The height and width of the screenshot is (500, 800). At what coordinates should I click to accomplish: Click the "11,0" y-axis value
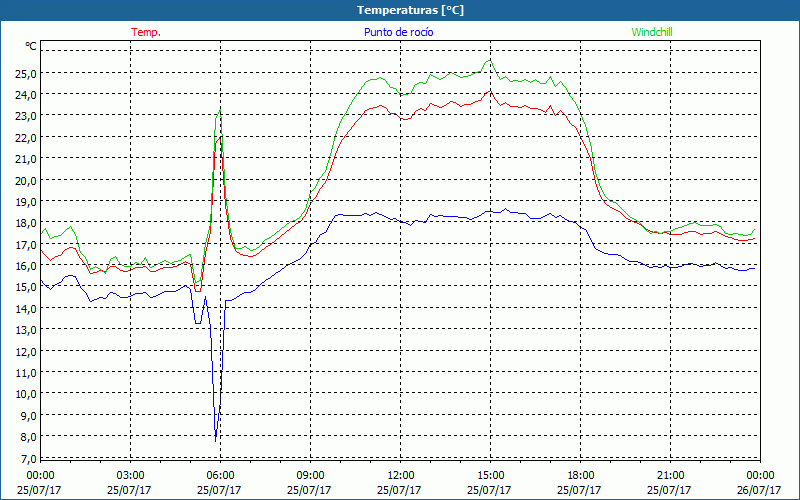coord(26,372)
